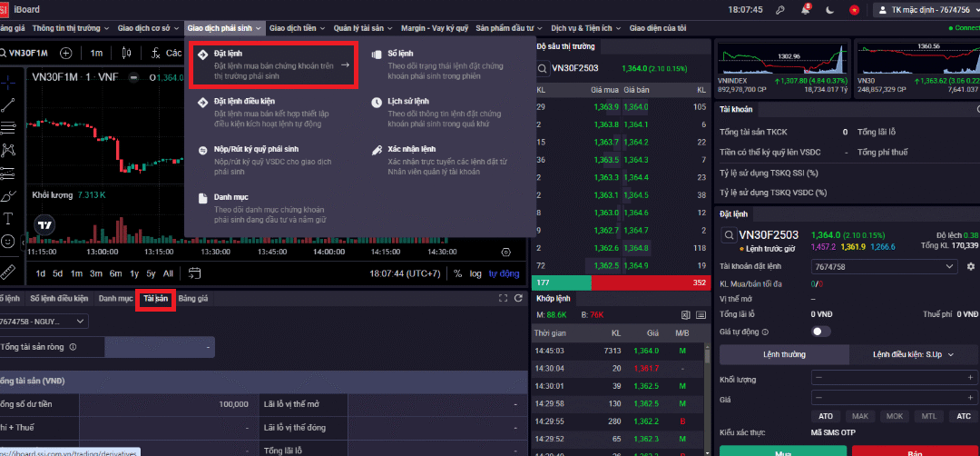This screenshot has height=456, width=980.
Task: Click the ATC order type button
Action: pyautogui.click(x=963, y=416)
